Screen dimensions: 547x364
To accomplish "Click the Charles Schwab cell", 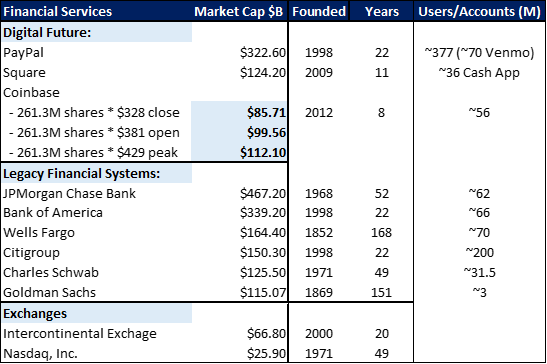I will (51, 273).
